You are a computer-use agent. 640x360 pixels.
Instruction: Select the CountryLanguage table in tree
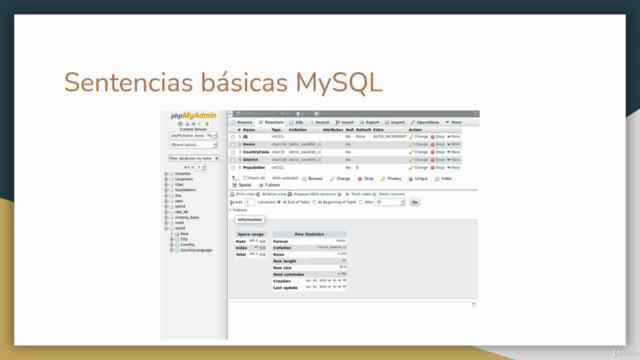pyautogui.click(x=196, y=250)
